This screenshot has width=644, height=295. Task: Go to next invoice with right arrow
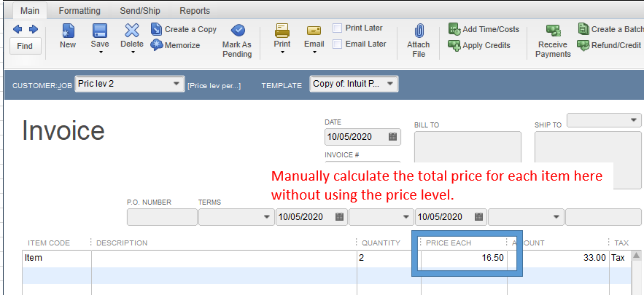(x=34, y=29)
